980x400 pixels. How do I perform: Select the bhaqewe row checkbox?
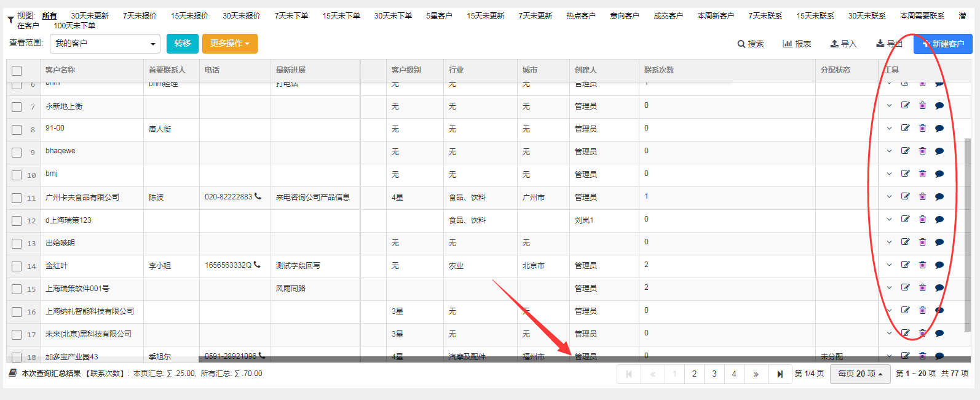click(17, 153)
